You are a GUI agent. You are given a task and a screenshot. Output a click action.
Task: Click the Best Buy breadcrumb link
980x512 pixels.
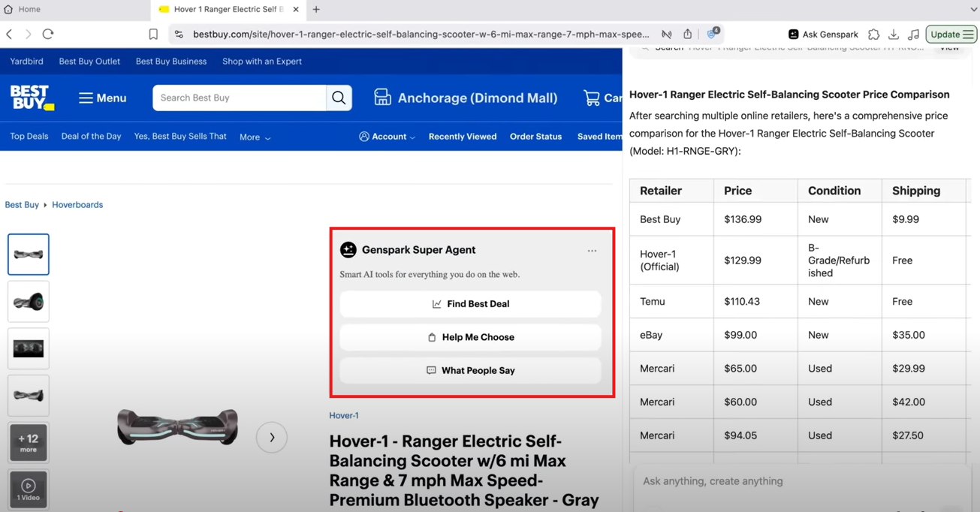(22, 205)
